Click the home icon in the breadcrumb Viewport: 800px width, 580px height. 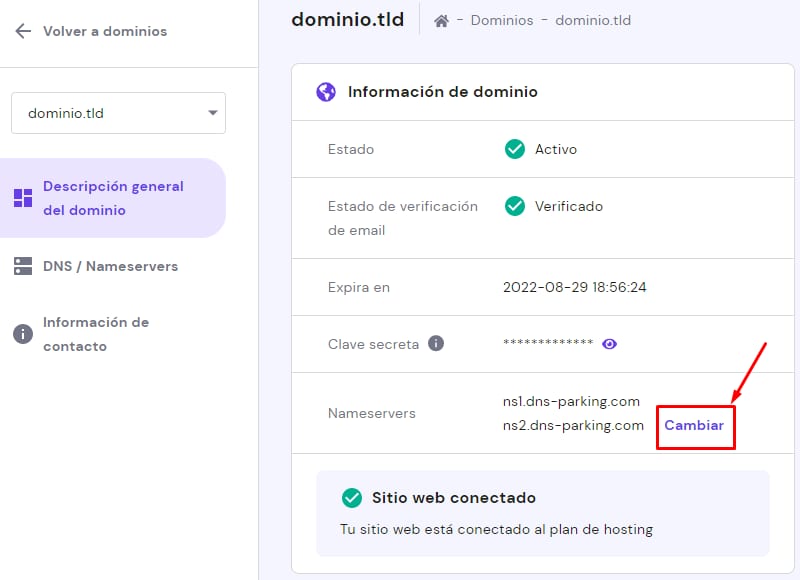pyautogui.click(x=441, y=20)
